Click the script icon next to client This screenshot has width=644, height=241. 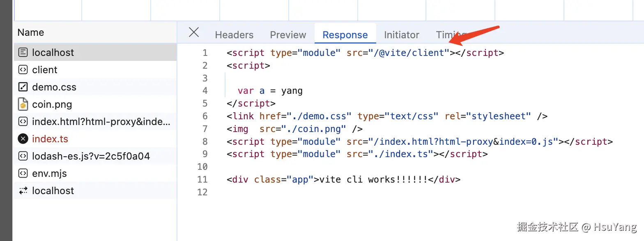23,70
